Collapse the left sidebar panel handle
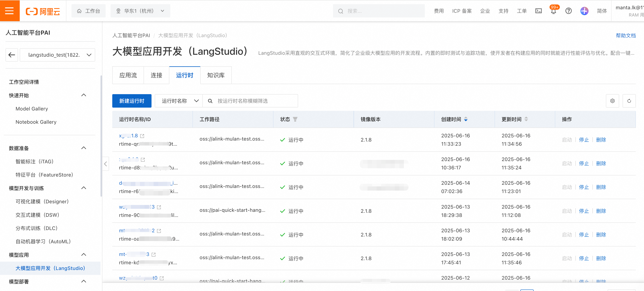 click(x=105, y=164)
